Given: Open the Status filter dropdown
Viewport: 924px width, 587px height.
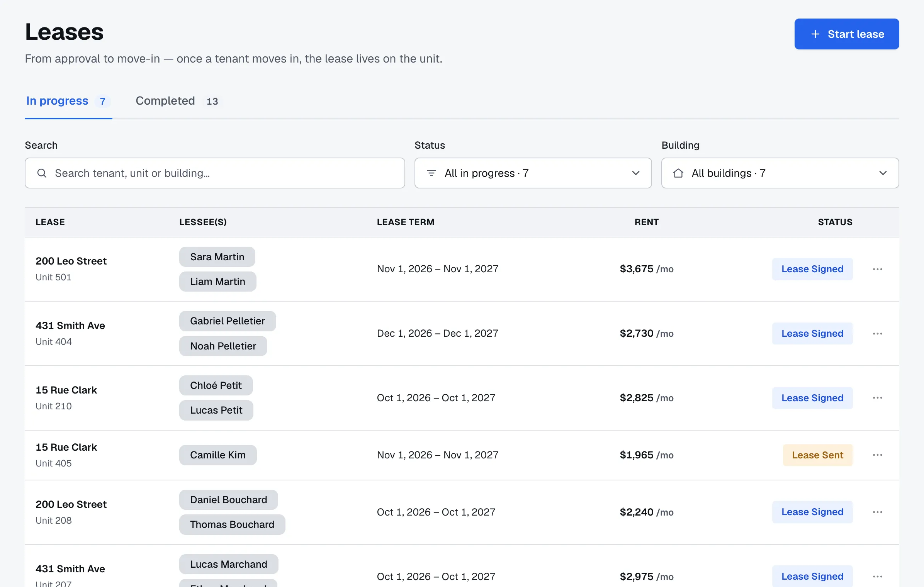Looking at the screenshot, I should click(x=533, y=173).
